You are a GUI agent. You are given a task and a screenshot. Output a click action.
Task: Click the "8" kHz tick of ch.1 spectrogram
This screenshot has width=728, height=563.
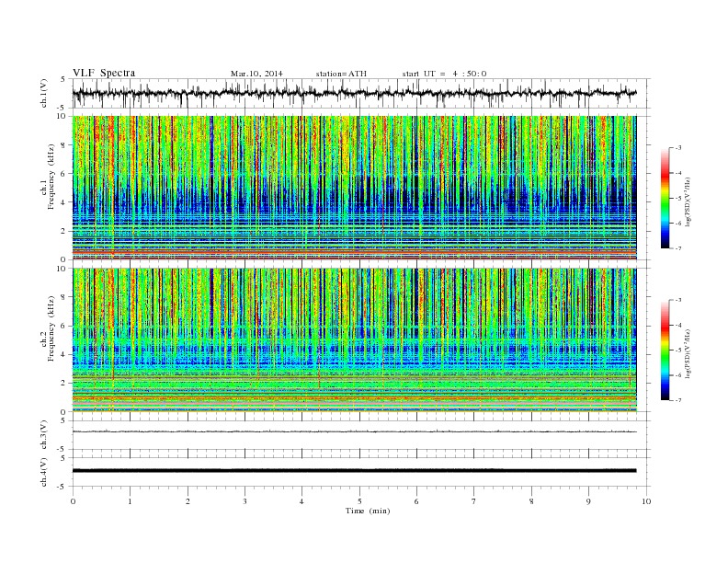(x=63, y=145)
